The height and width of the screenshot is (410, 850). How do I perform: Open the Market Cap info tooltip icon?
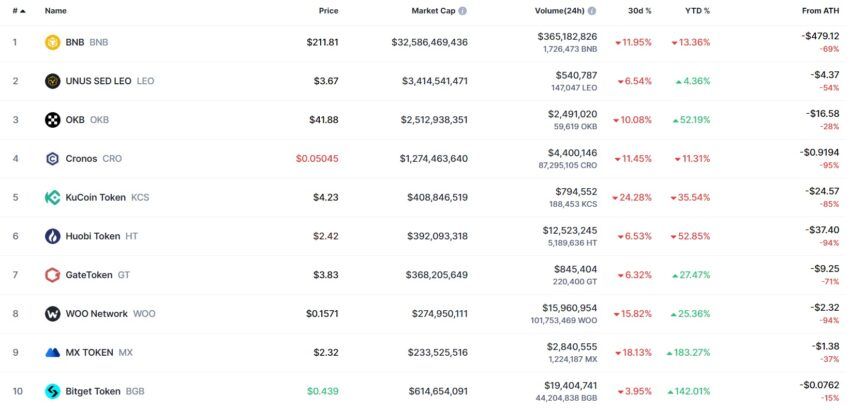(x=462, y=11)
